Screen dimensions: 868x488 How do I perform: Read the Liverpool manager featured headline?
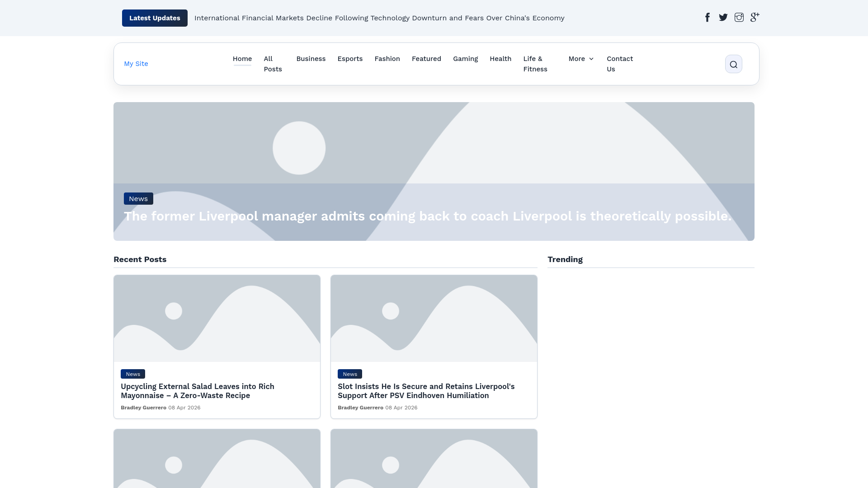[x=427, y=216]
